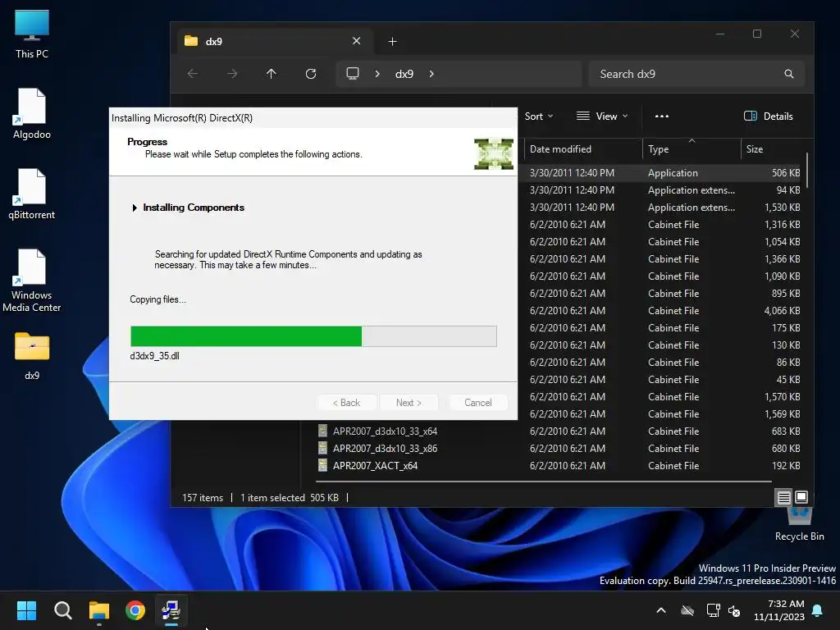Open File Explorer from the taskbar
Viewport: 840px width, 630px height.
99,610
